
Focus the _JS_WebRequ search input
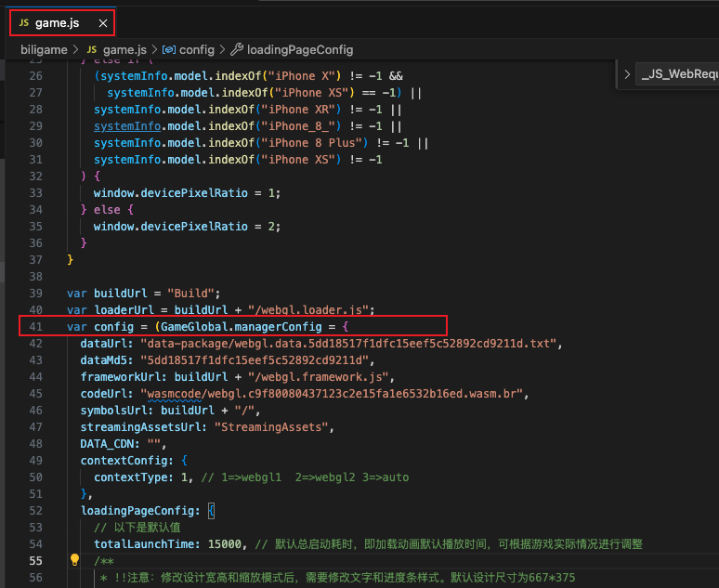pos(677,73)
